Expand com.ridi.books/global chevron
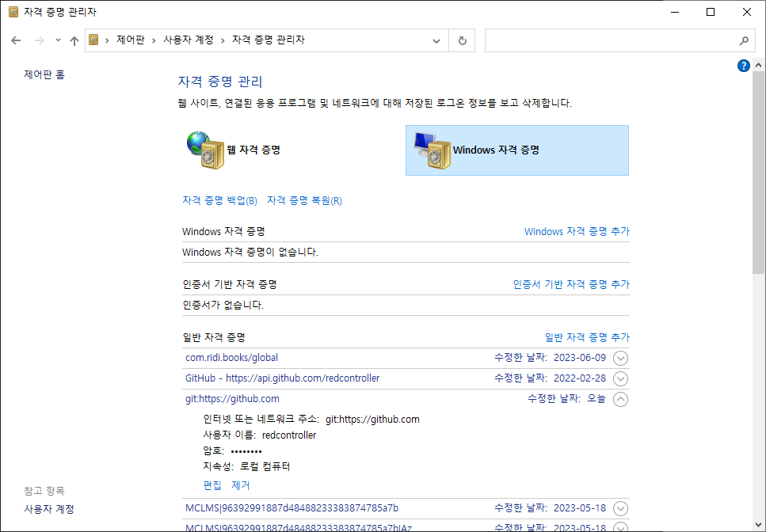 pos(620,359)
